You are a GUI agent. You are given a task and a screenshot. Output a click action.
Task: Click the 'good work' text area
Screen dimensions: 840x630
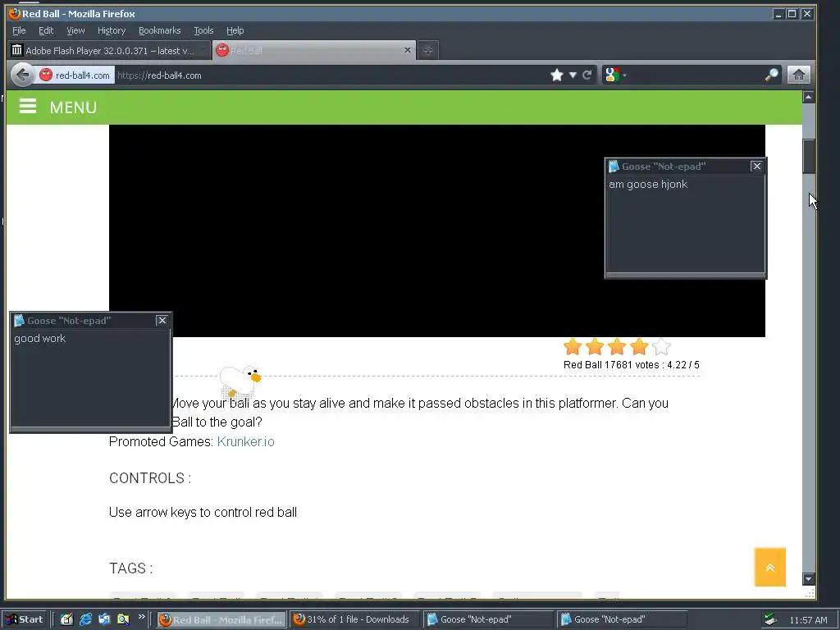click(90, 378)
